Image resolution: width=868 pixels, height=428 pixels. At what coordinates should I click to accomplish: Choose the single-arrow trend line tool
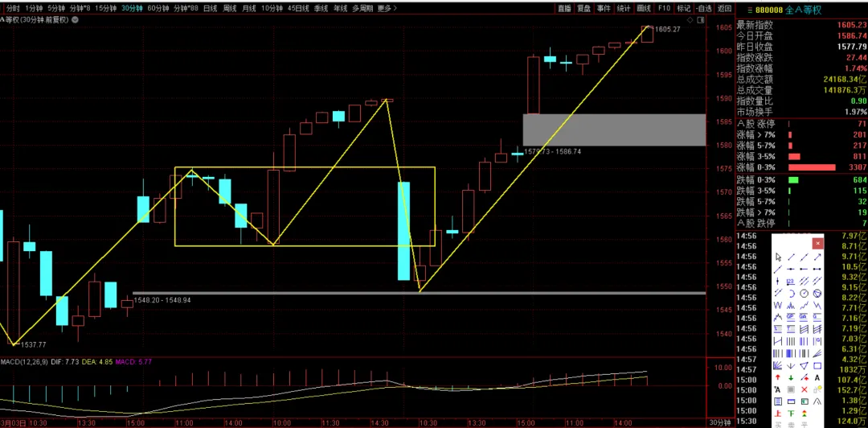[817, 257]
